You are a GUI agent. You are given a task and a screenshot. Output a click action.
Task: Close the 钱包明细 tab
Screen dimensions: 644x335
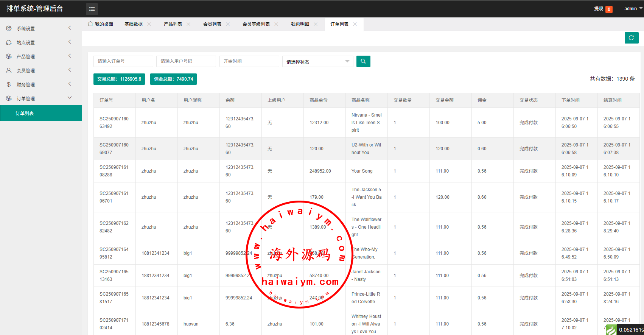point(316,24)
